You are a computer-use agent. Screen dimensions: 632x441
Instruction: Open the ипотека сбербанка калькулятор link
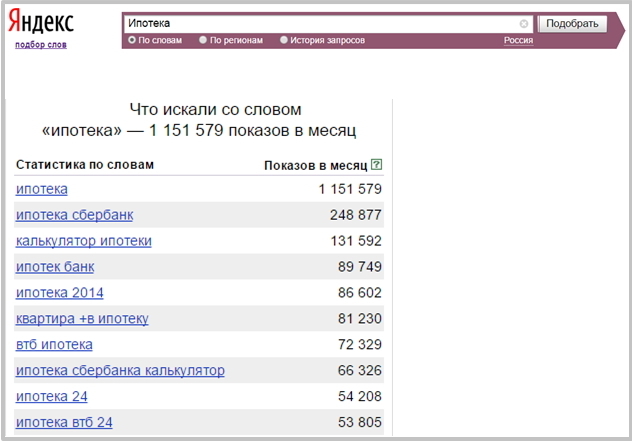pyautogui.click(x=120, y=370)
